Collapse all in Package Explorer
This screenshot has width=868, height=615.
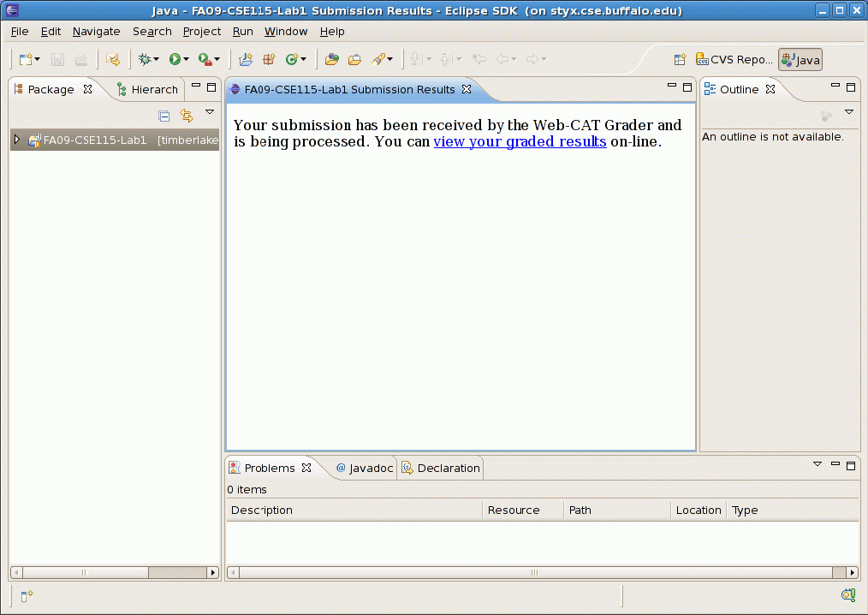[x=164, y=116]
